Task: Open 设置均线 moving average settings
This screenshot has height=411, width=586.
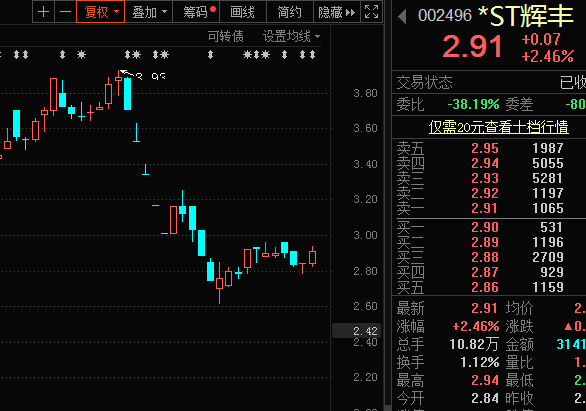Action: point(291,36)
